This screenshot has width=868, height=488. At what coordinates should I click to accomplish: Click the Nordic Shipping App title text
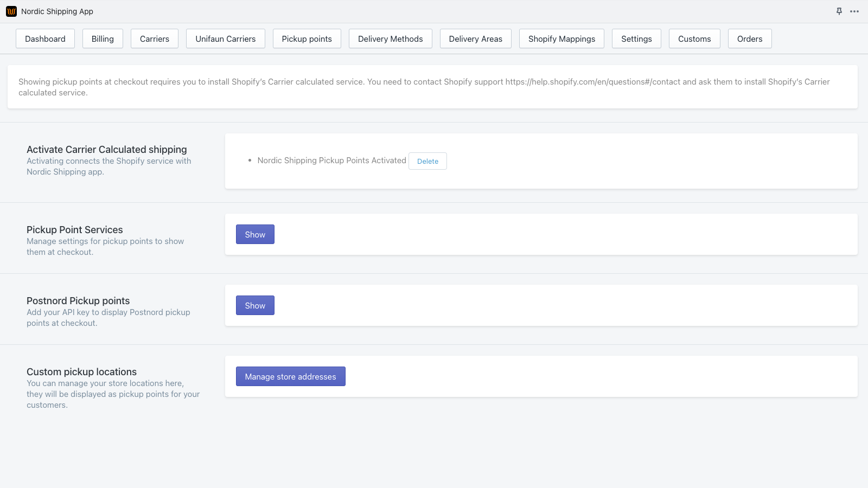coord(57,11)
